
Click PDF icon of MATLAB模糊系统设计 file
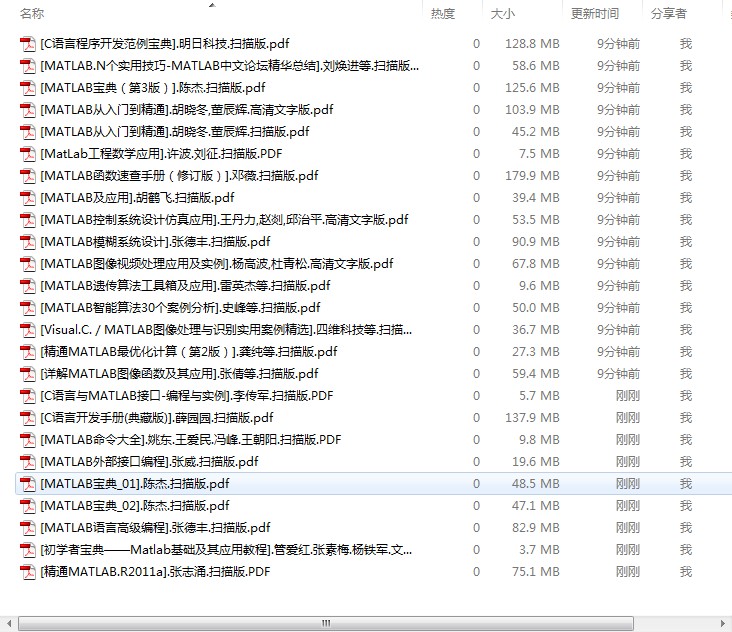tap(28, 242)
